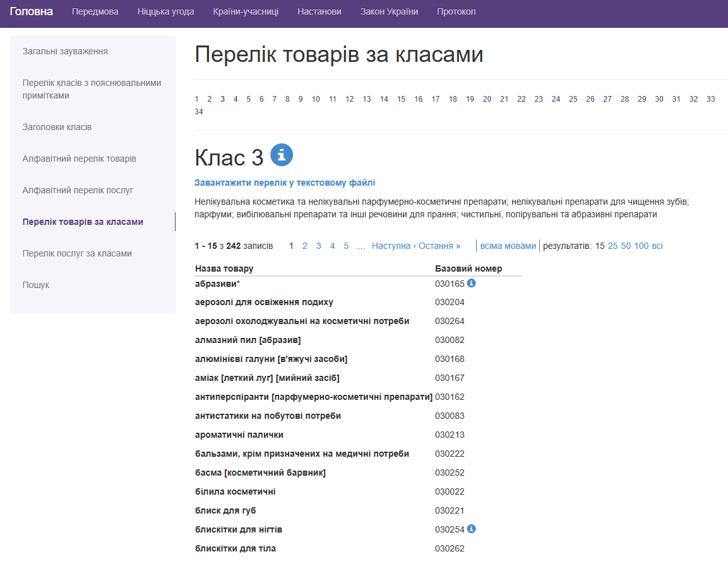Click info icon beside number 030254
728x566 pixels.
click(471, 529)
